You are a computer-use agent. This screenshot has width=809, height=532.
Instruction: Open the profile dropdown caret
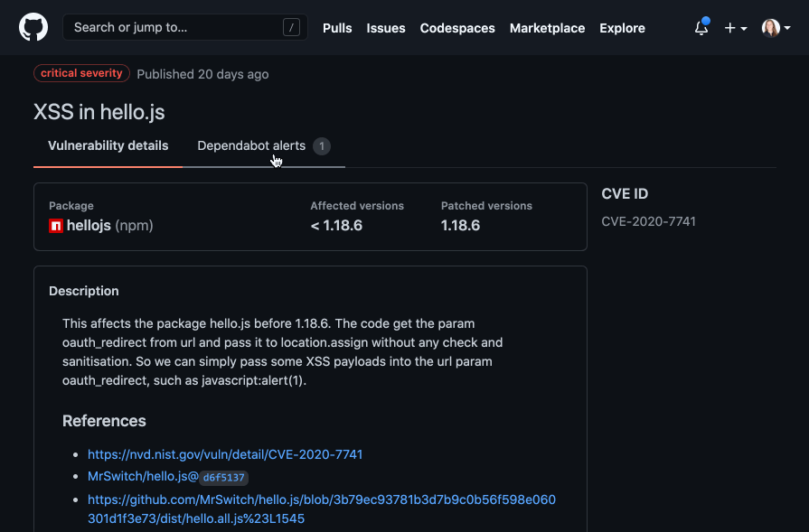click(x=789, y=28)
